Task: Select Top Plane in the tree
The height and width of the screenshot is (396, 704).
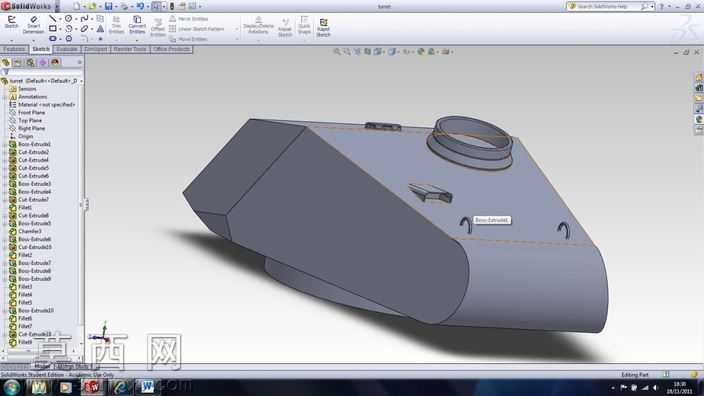Action: tap(30, 120)
